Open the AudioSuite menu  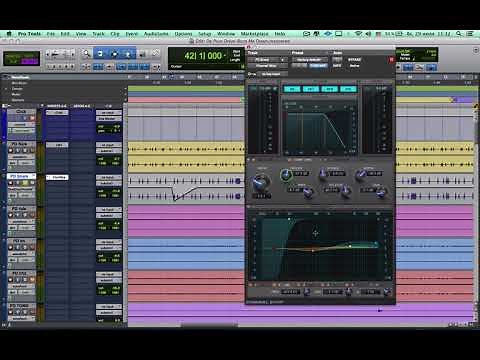point(156,34)
